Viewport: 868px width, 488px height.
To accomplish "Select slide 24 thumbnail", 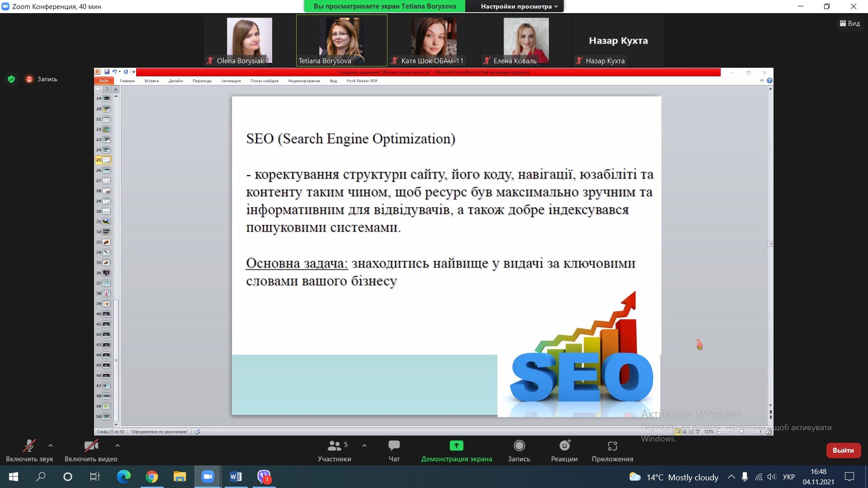I will click(106, 150).
